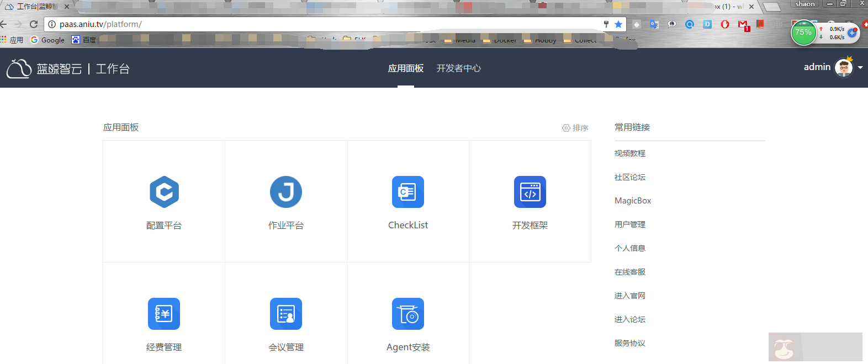Click the 配置平台 label
The image size is (868, 364).
tap(164, 226)
